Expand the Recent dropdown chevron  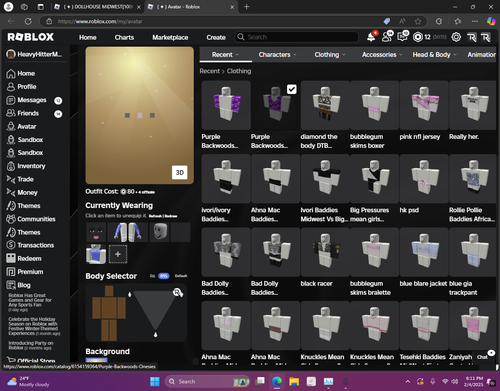(237, 55)
